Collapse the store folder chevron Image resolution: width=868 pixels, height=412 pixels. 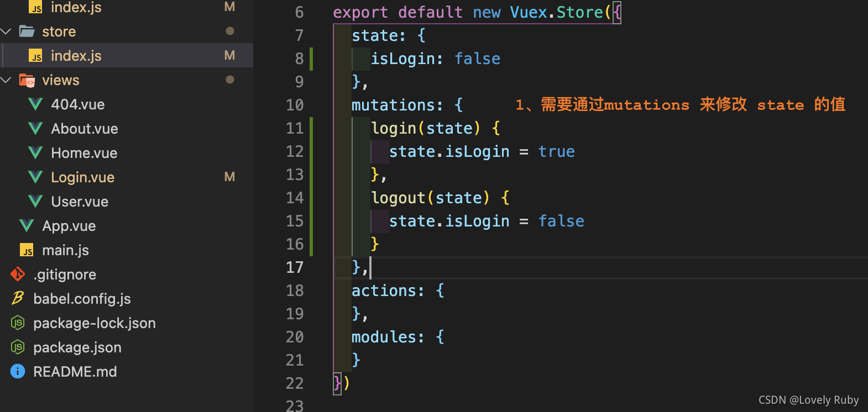[7, 31]
